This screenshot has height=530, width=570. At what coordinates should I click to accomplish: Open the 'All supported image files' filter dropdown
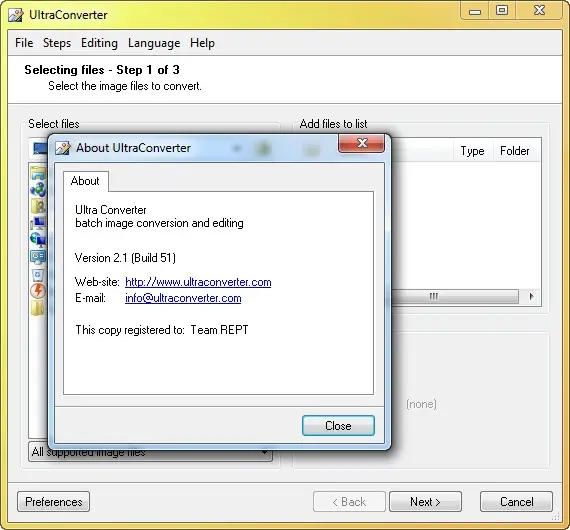tap(150, 452)
